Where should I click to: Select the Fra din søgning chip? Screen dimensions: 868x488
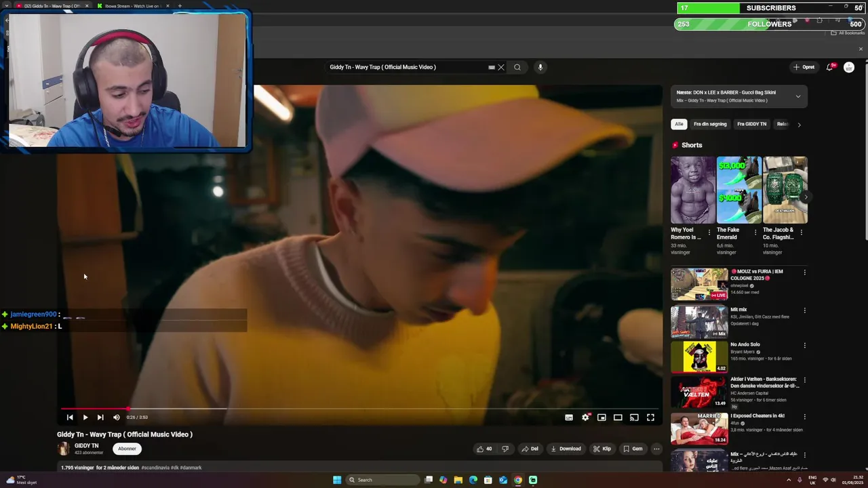click(710, 124)
